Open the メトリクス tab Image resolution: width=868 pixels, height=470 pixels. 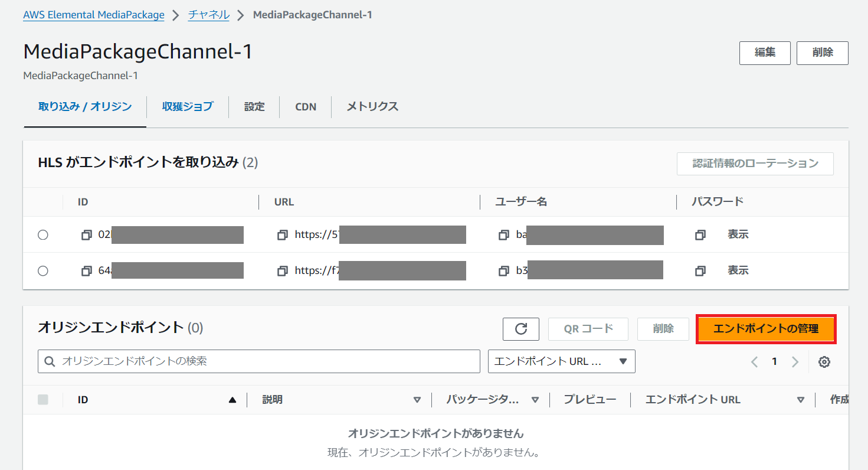click(372, 107)
